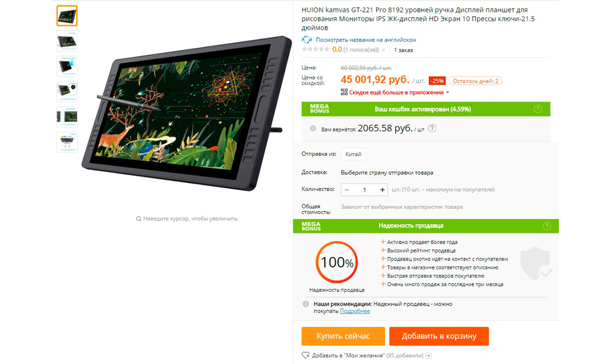Click question mark next to 2065.58 руб. refund
Image resolution: width=611 pixels, height=364 pixels.
[432, 128]
